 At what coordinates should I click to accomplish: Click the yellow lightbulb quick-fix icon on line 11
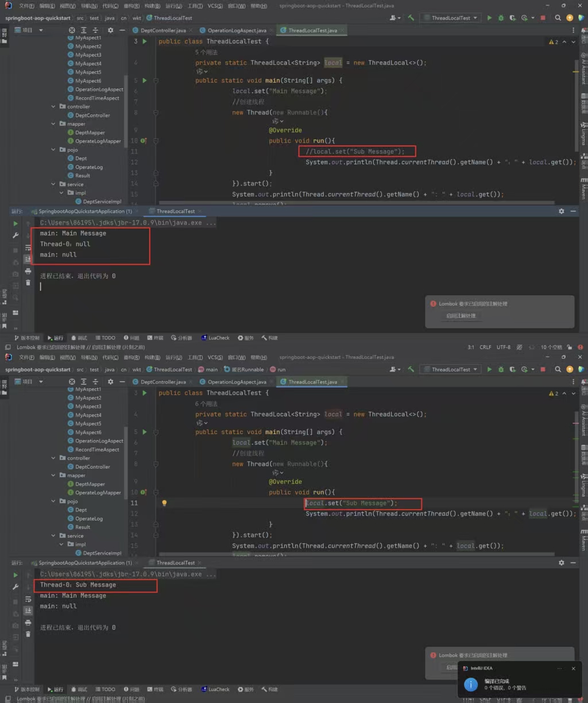tap(164, 503)
